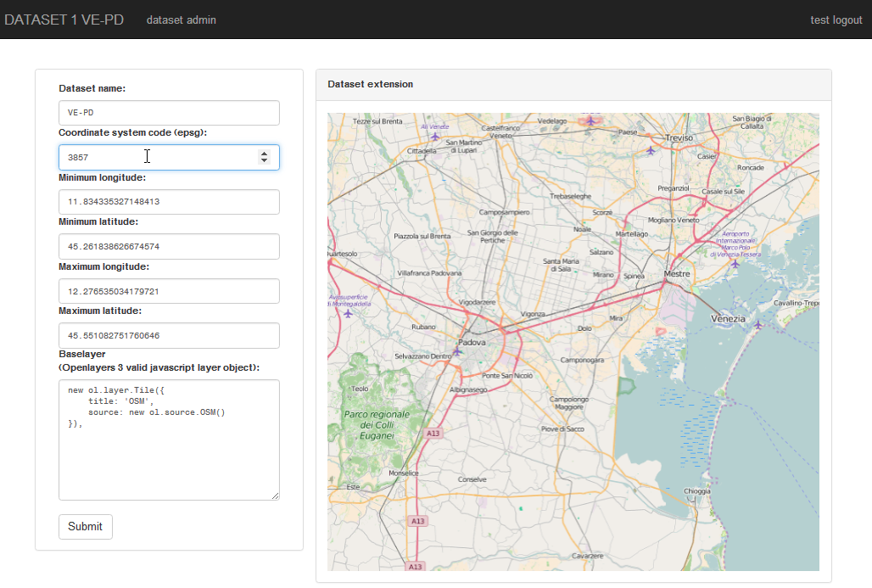Click the Cavarzere map label
This screenshot has width=872, height=588.
coord(587,556)
